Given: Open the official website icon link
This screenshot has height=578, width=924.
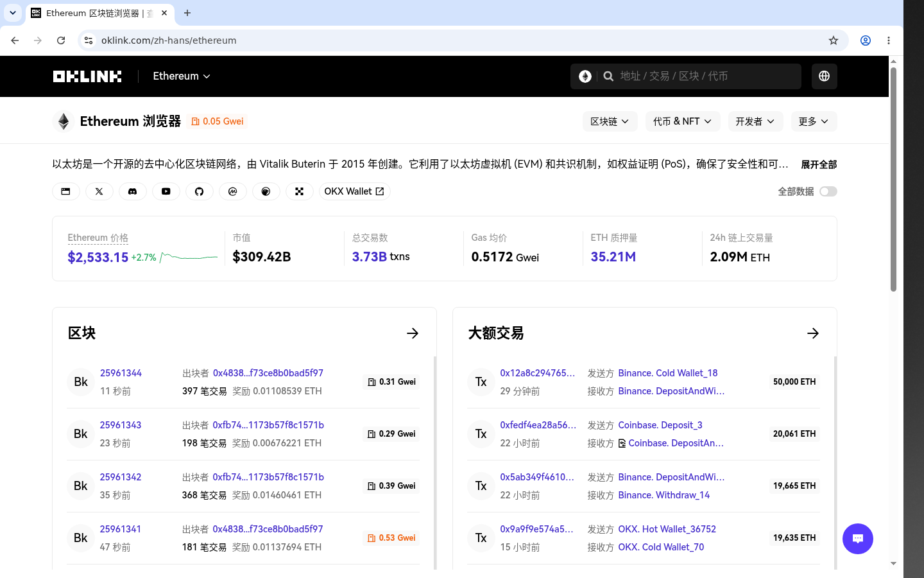Looking at the screenshot, I should point(65,191).
